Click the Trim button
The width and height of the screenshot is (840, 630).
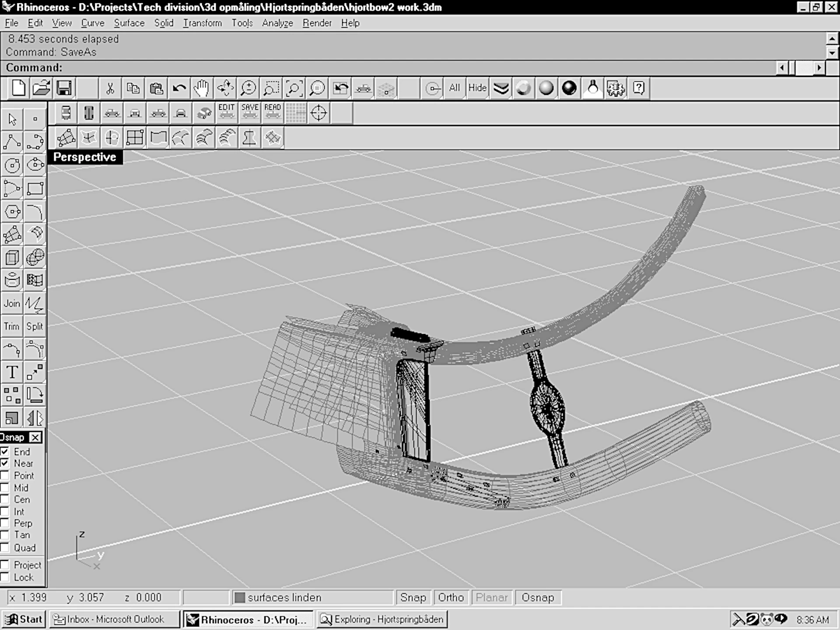tap(12, 327)
